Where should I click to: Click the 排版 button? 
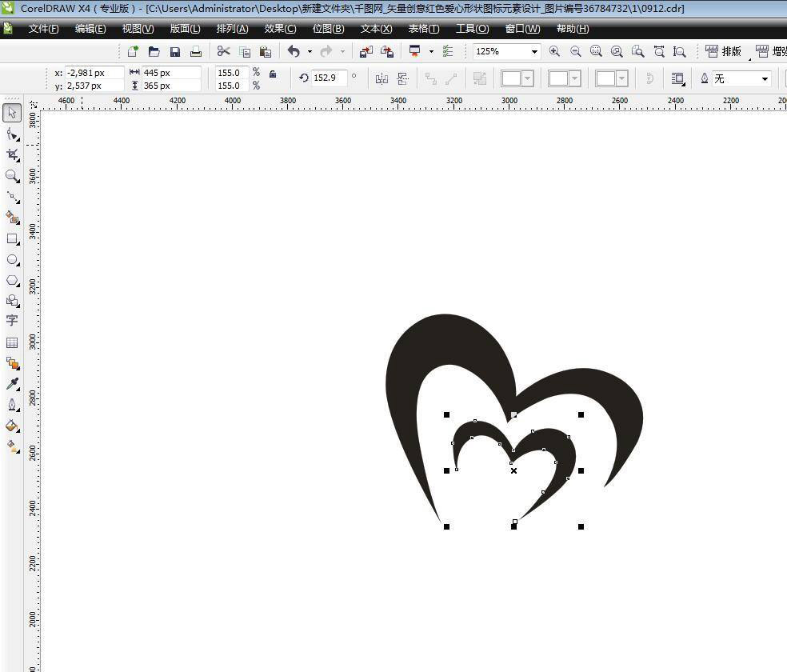724,51
